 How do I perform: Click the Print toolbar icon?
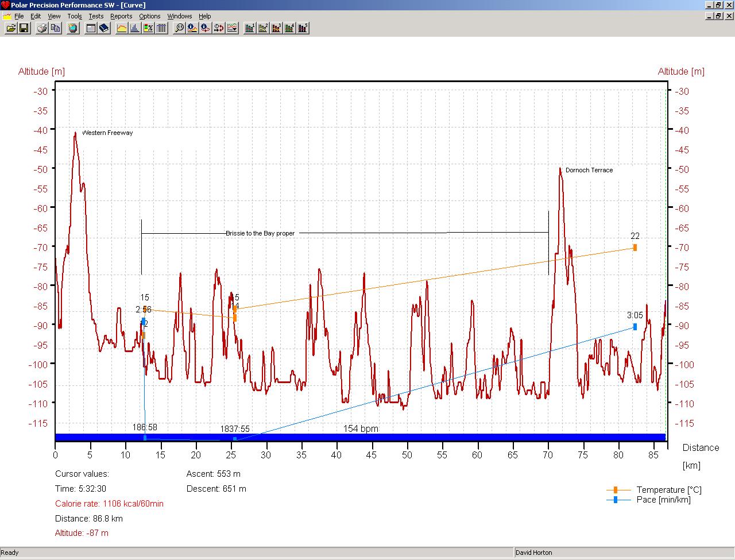[42, 28]
